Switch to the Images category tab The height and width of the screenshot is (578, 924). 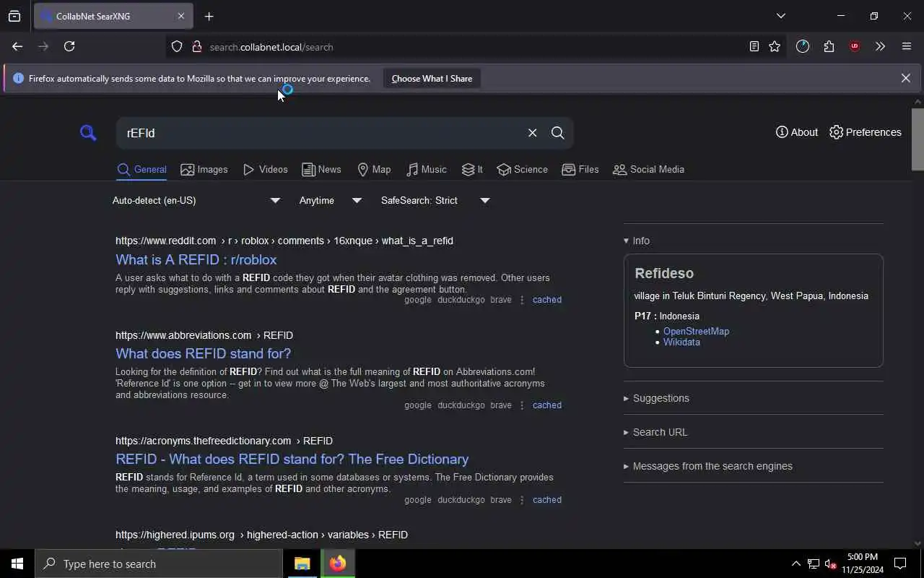[x=204, y=170]
